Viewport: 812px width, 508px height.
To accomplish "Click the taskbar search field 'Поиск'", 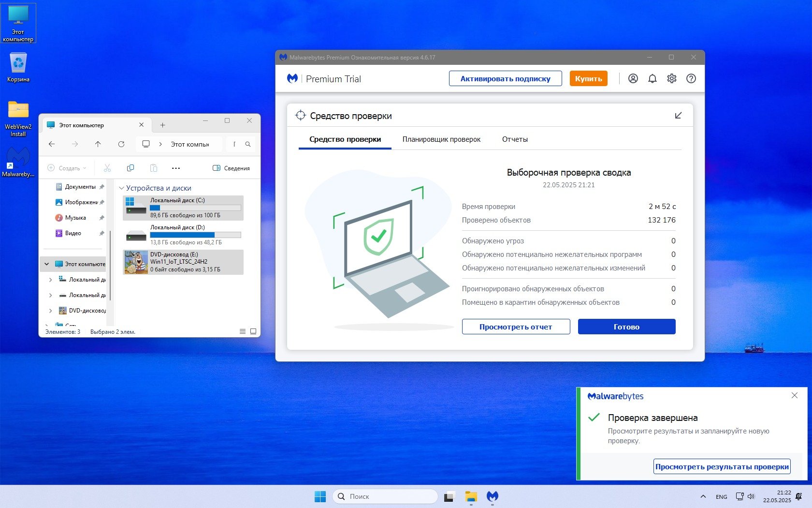I will pos(385,496).
